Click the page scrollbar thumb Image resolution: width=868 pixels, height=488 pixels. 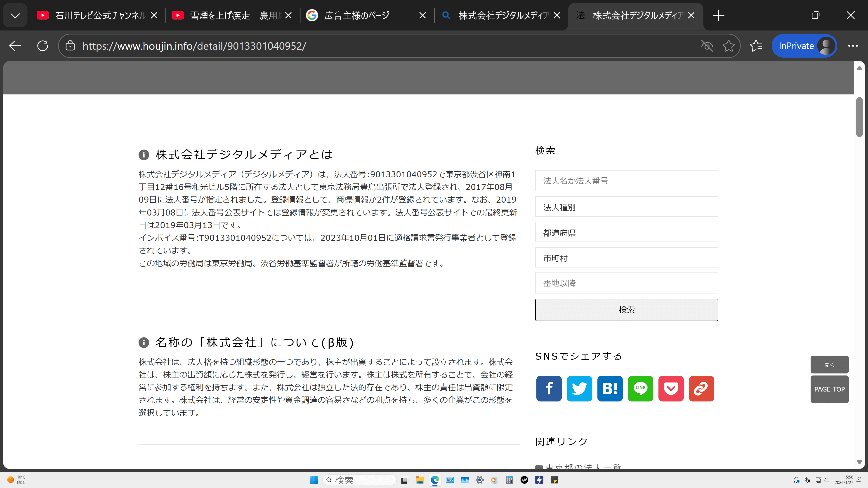(x=859, y=117)
